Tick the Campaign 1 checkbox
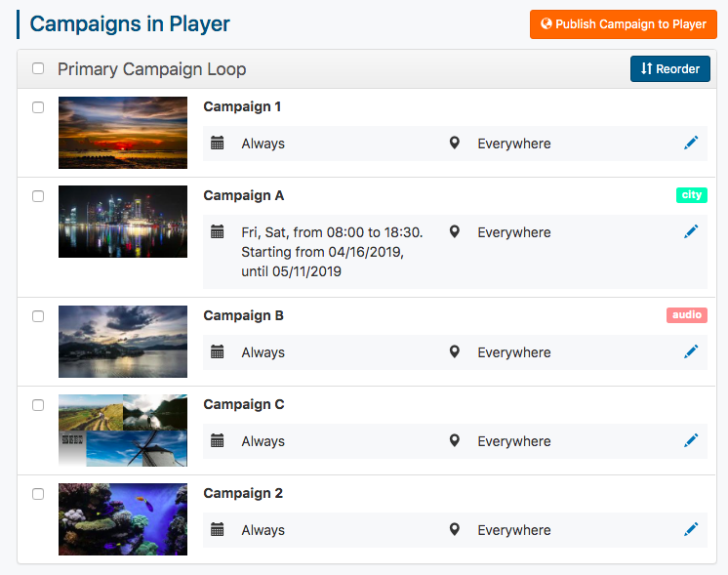Screen dimensions: 728x575 point(38,107)
